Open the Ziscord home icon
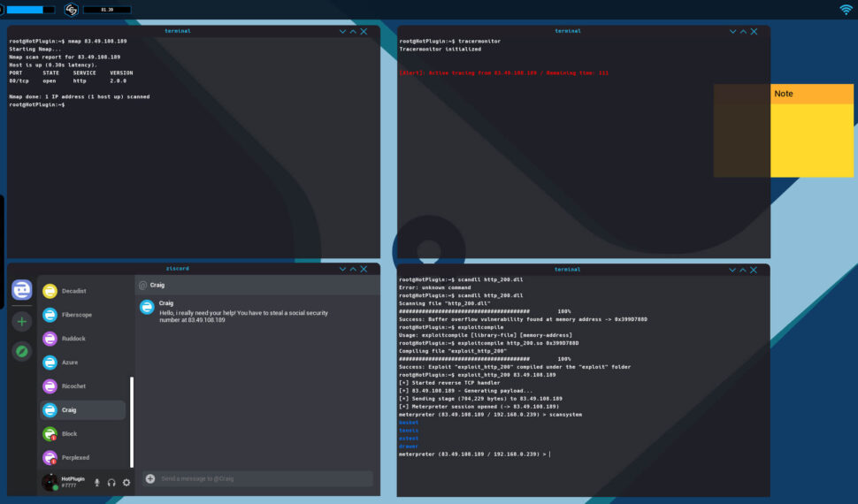Image resolution: width=858 pixels, height=504 pixels. [22, 289]
